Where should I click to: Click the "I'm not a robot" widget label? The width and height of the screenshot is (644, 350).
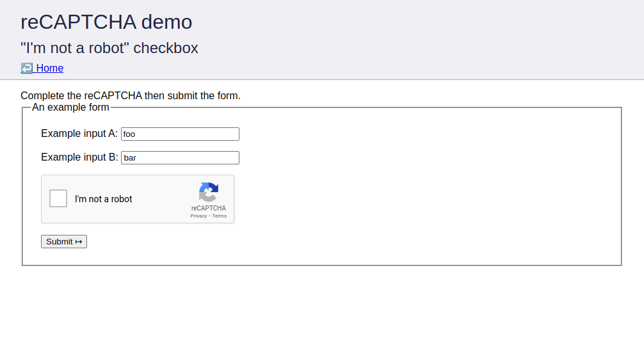pyautogui.click(x=103, y=199)
